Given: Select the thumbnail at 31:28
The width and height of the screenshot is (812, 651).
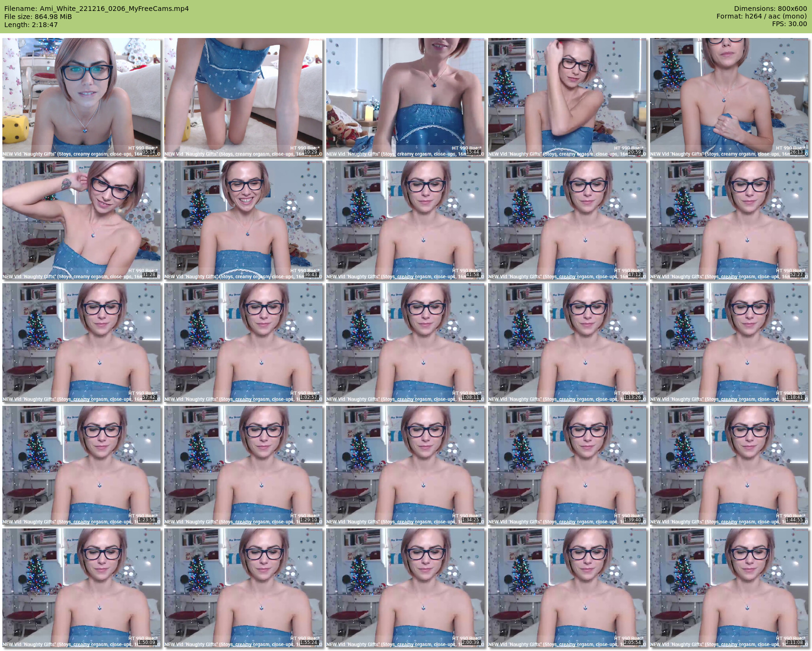Looking at the screenshot, I should [x=82, y=220].
